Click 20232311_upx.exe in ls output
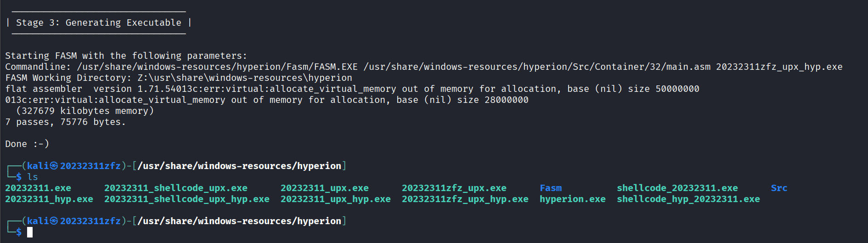This screenshot has width=868, height=243. click(325, 188)
